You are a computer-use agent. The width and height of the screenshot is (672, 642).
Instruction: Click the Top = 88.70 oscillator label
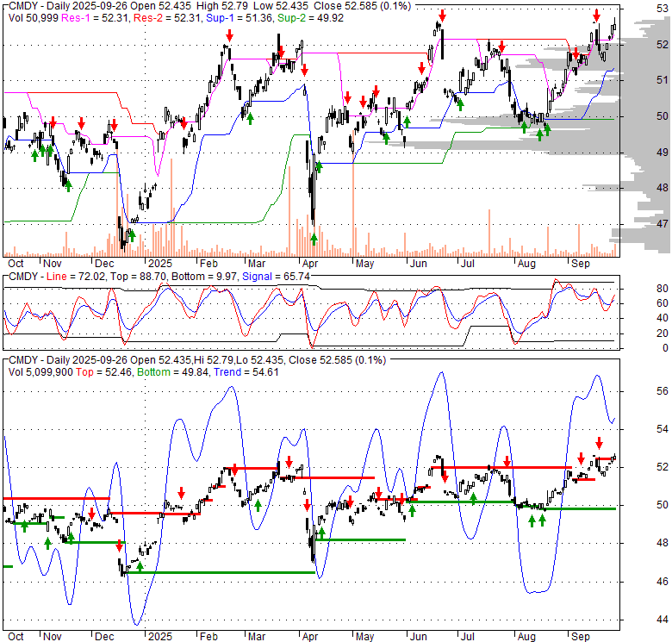[138, 277]
